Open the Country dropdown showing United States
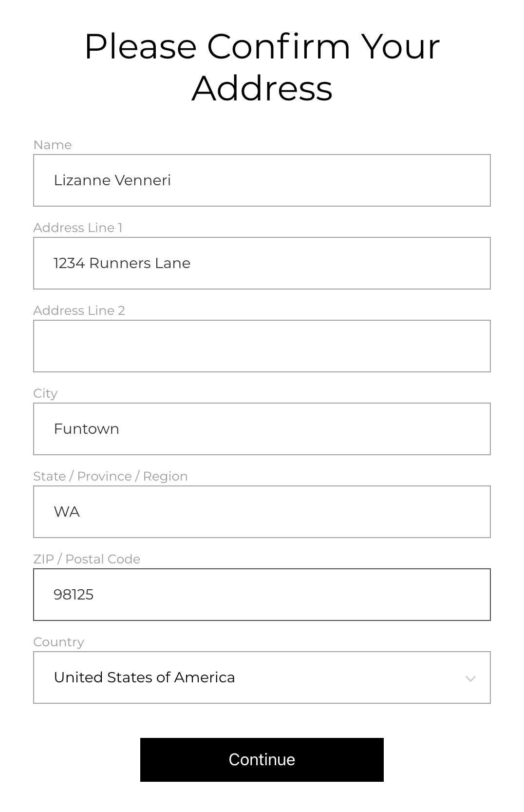The height and width of the screenshot is (812, 524). pyautogui.click(x=262, y=677)
